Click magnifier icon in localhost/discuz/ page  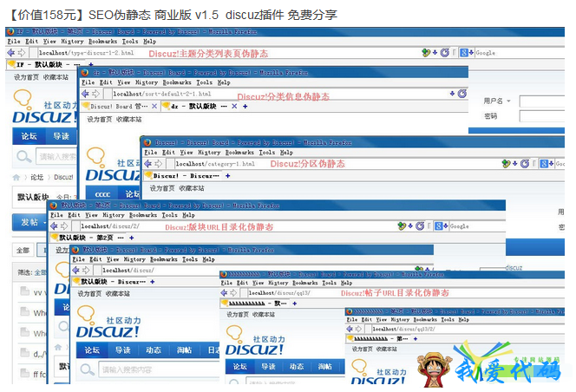[x=87, y=369]
